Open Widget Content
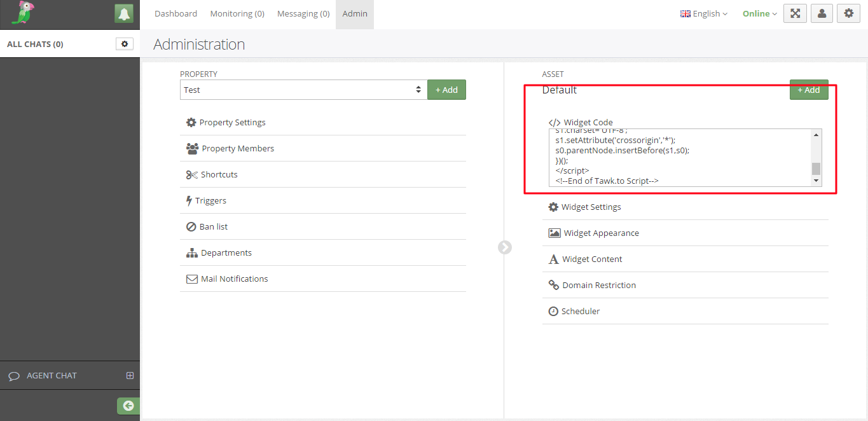This screenshot has height=421, width=868. 685,259
